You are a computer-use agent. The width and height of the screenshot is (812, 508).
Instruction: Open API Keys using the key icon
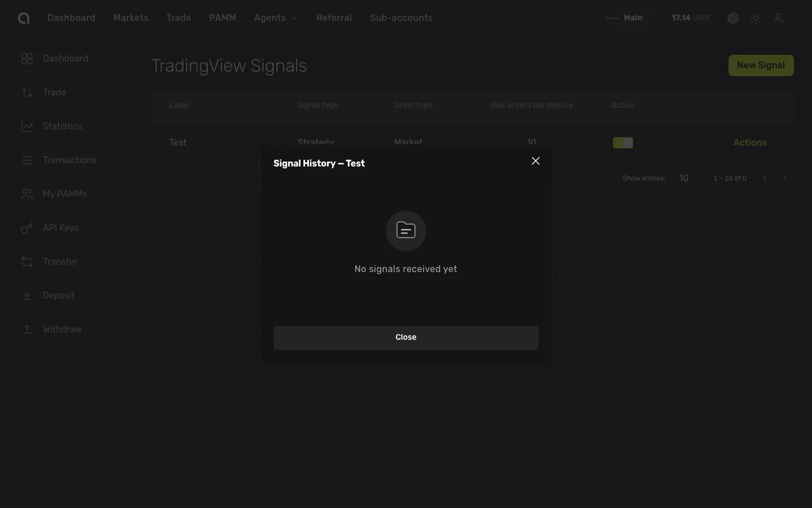(x=27, y=228)
